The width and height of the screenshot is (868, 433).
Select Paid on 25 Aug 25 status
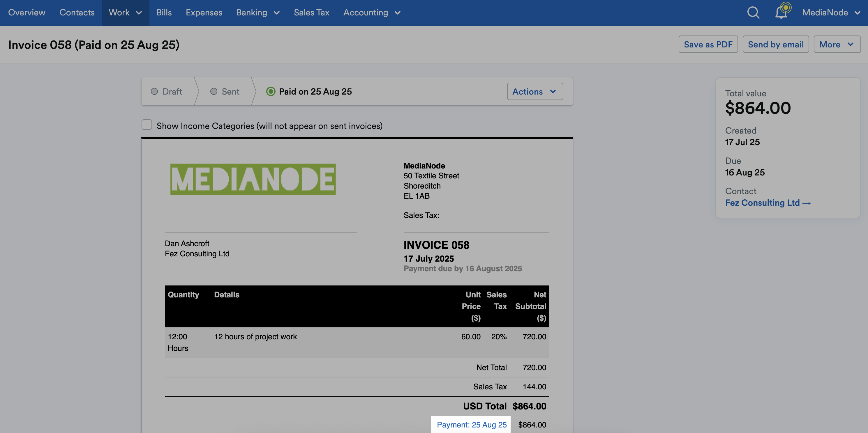point(309,92)
